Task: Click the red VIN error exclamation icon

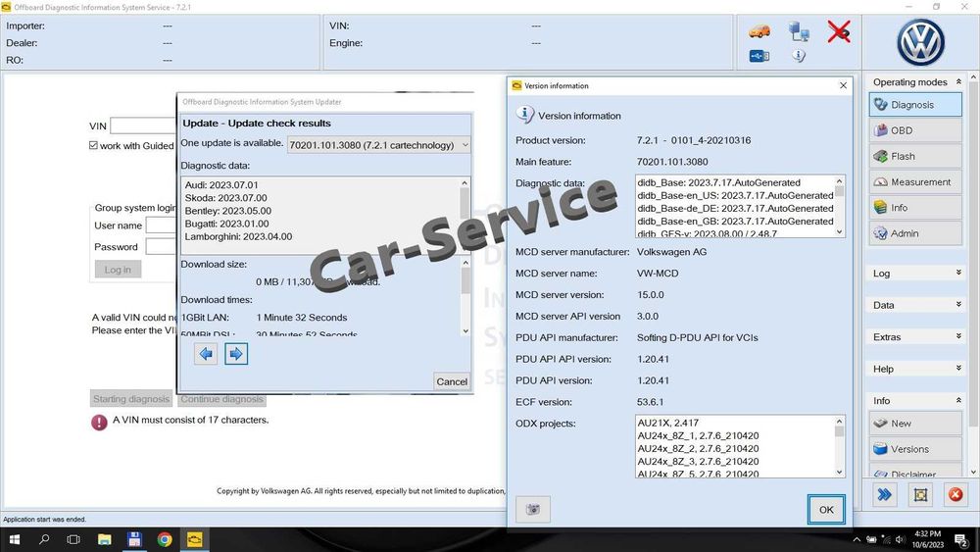Action: 99,422
